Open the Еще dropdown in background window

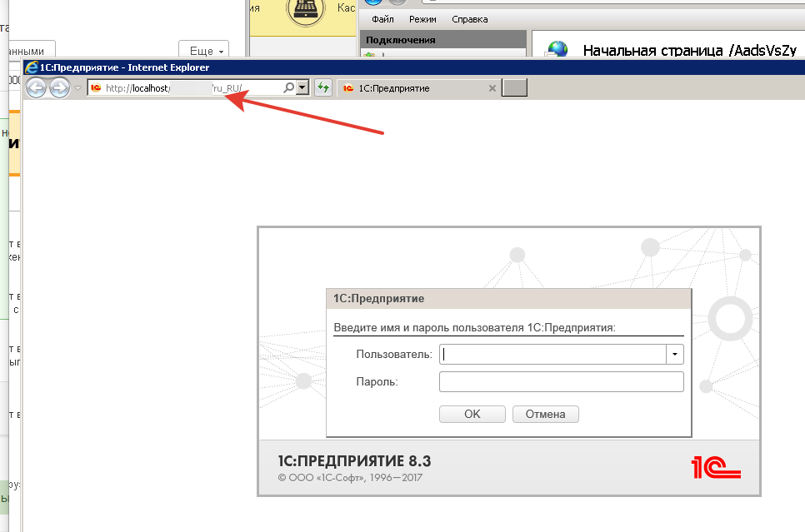pos(204,51)
